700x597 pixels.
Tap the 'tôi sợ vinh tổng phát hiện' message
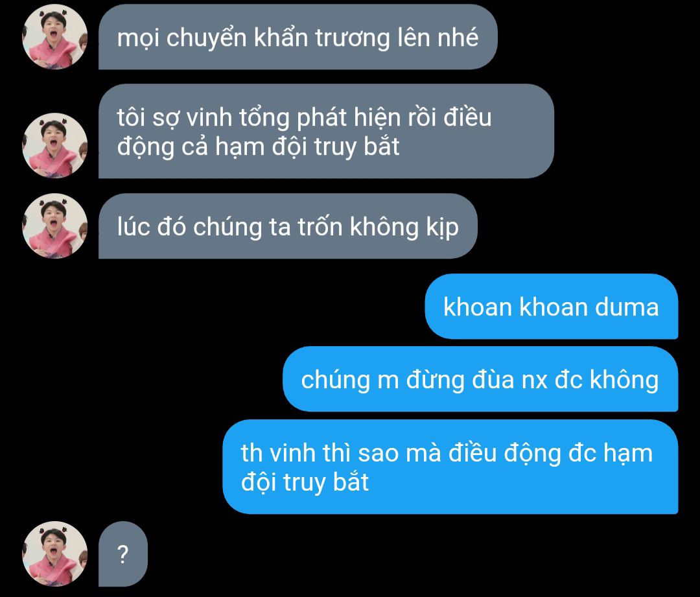click(x=326, y=132)
